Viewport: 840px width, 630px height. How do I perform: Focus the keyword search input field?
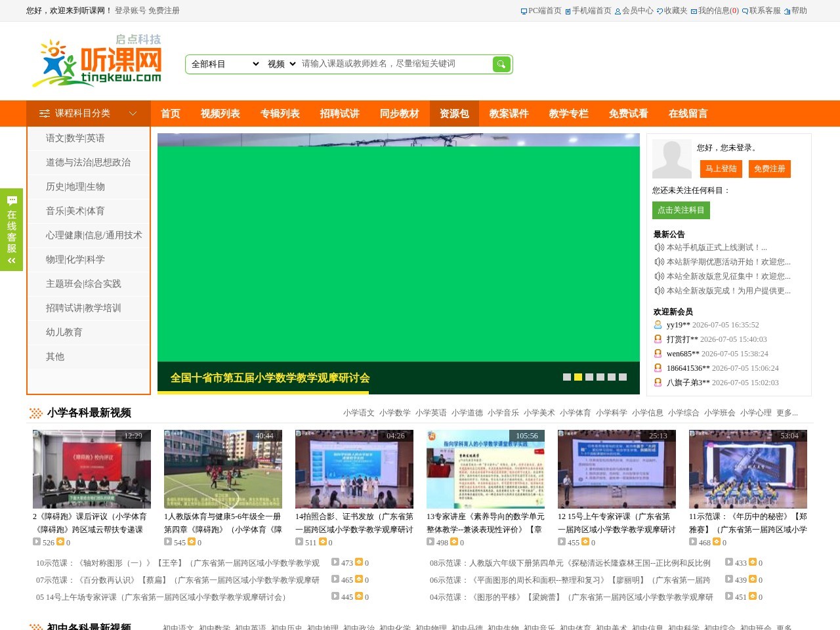tap(396, 64)
